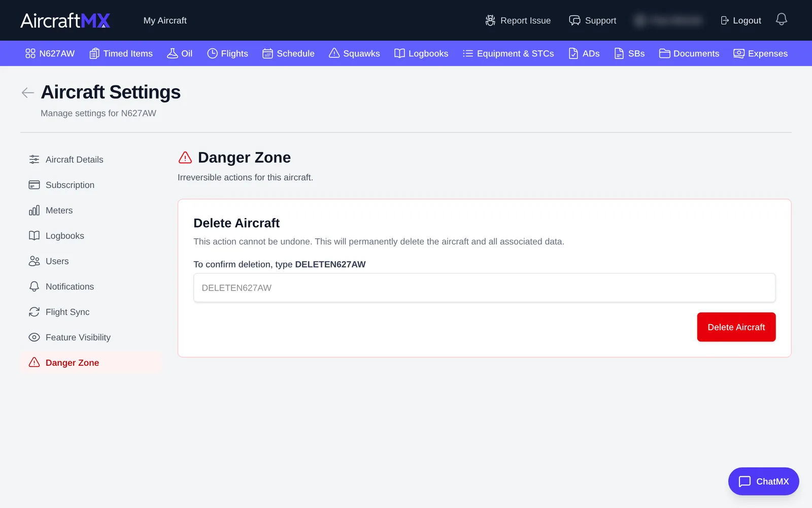The height and width of the screenshot is (508, 812).
Task: Click the Support chat bubble icon
Action: tap(574, 20)
